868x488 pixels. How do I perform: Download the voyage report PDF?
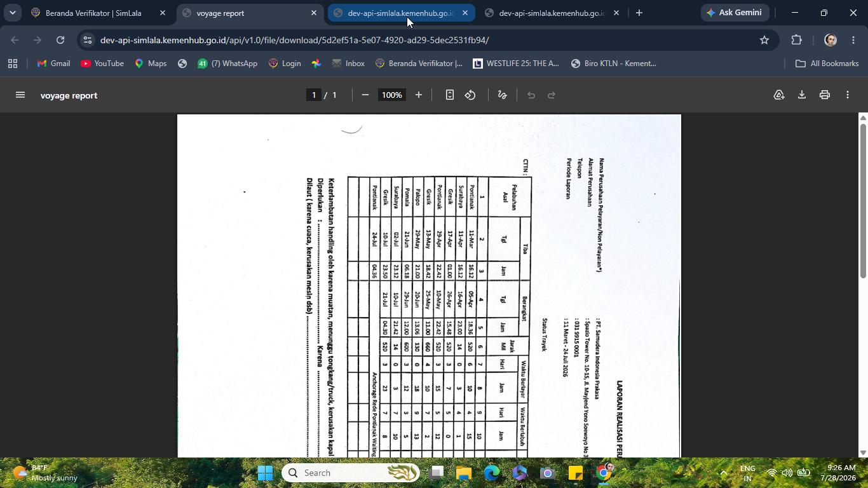[x=802, y=95]
